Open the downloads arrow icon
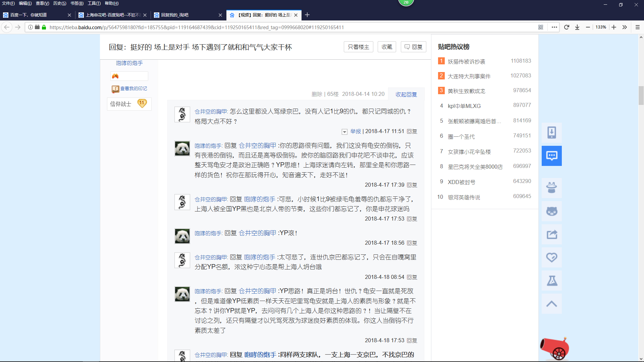Viewport: 644px width, 362px height. (577, 27)
